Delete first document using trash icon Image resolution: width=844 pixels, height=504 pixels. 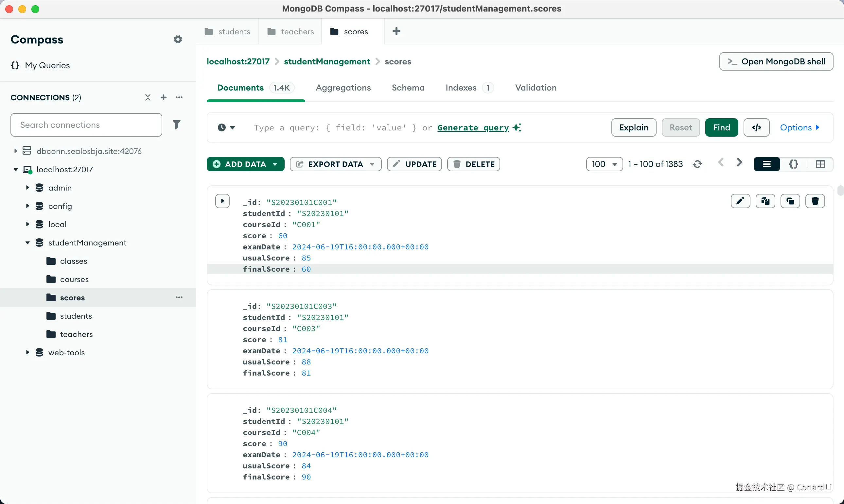pyautogui.click(x=815, y=201)
